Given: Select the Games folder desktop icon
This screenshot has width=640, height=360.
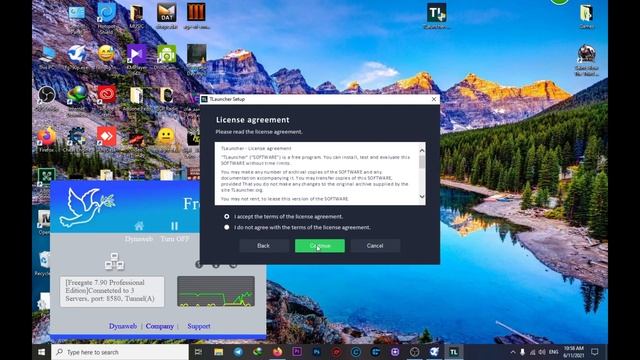Looking at the screenshot, I should pyautogui.click(x=586, y=16).
